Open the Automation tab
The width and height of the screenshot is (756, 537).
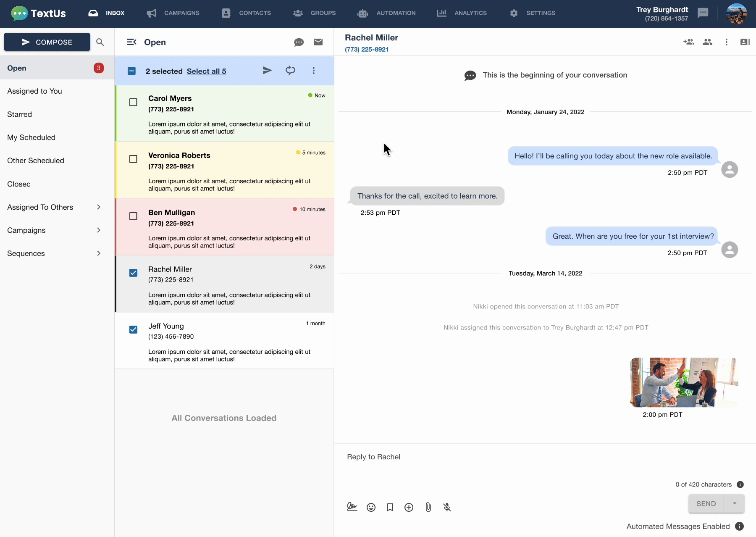(x=386, y=13)
